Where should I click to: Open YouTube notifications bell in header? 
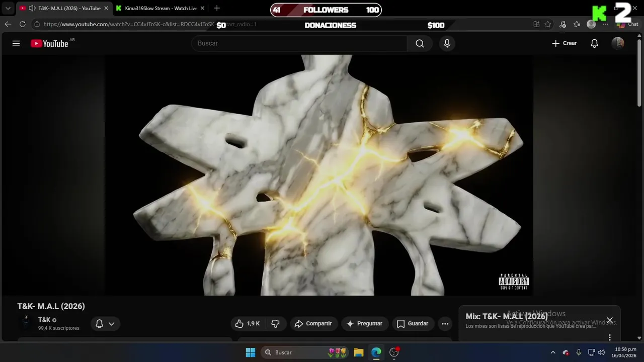[594, 43]
